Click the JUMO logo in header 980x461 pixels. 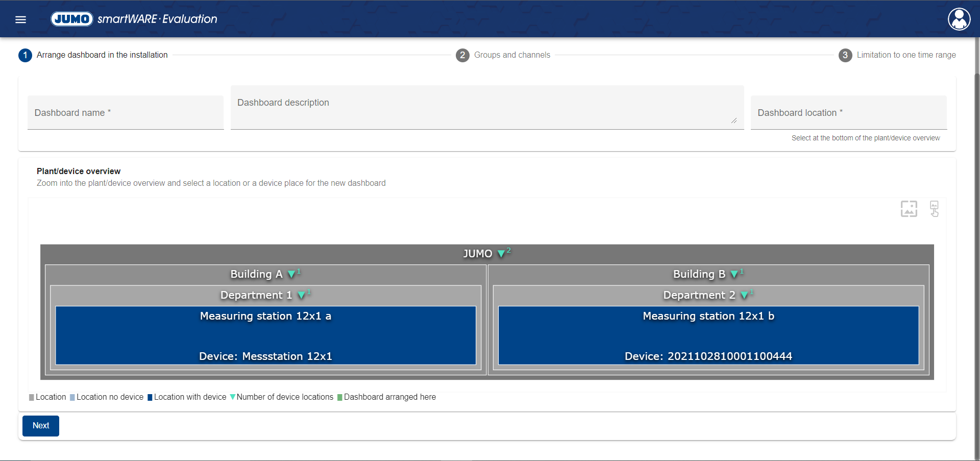[72, 19]
